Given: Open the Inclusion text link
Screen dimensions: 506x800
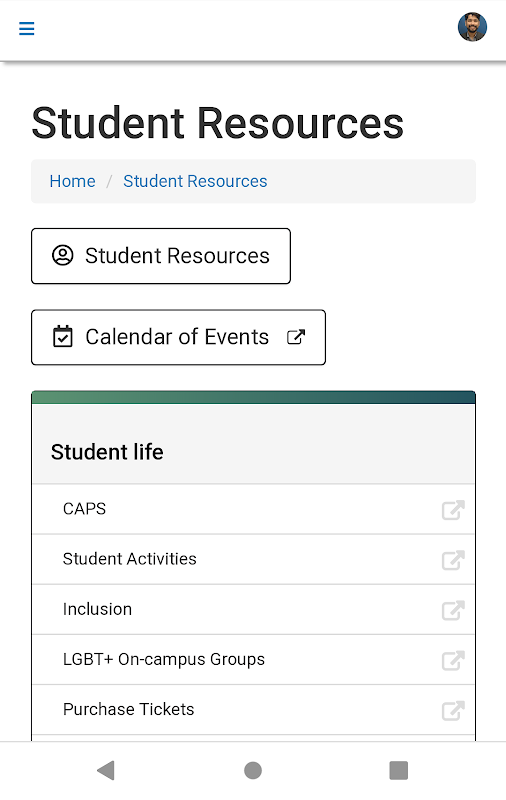Looking at the screenshot, I should click(97, 609).
